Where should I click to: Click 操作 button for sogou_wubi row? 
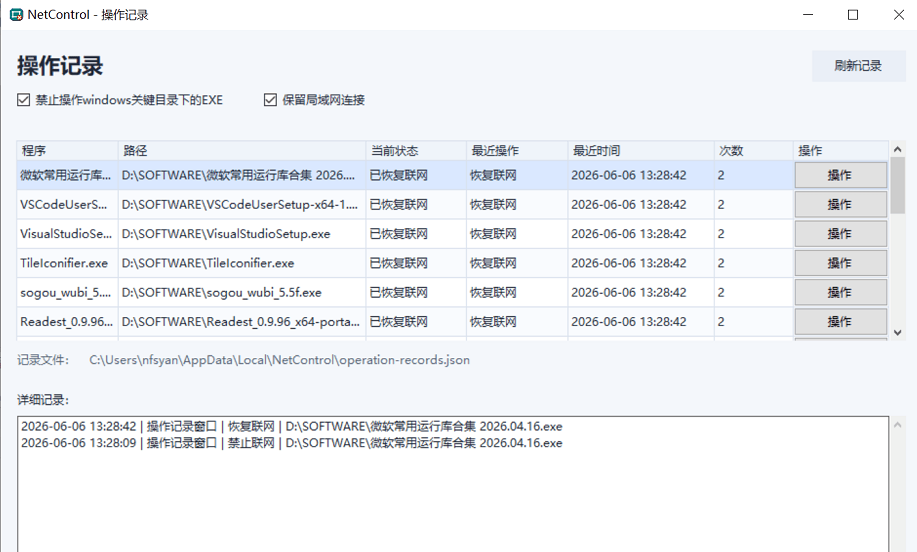pyautogui.click(x=840, y=292)
